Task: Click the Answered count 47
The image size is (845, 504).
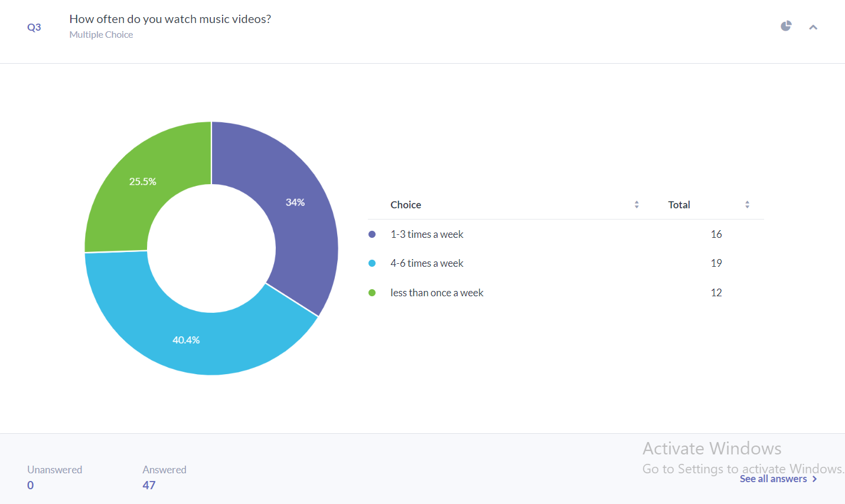Action: pos(149,485)
